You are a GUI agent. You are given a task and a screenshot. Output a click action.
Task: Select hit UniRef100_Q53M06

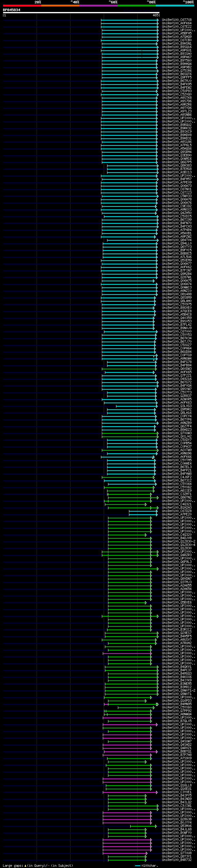point(176,826)
